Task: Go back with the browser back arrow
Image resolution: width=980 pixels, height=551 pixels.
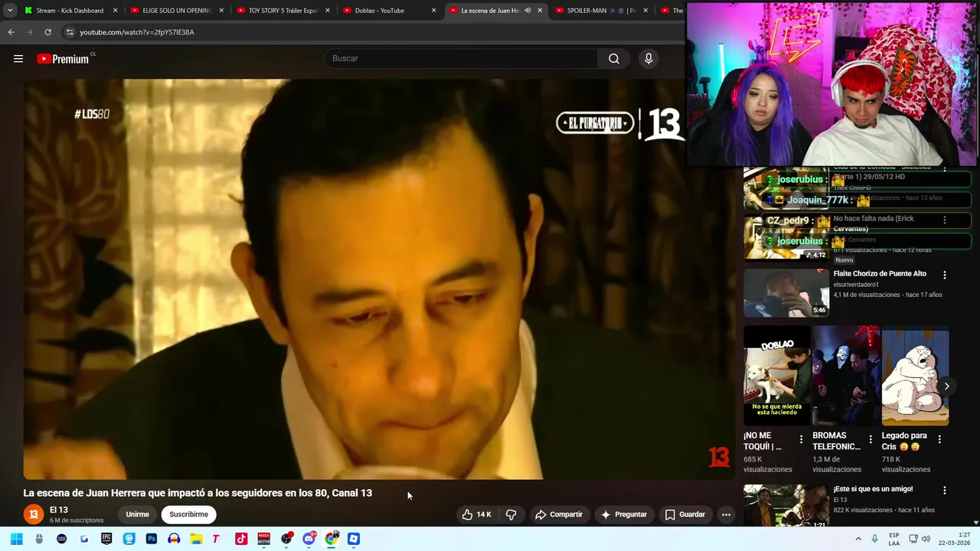Action: [11, 32]
